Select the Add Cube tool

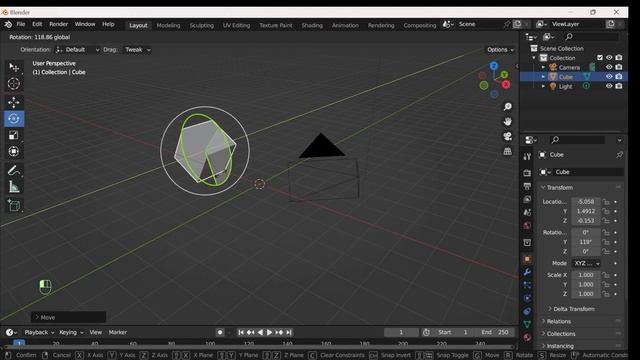[x=14, y=205]
